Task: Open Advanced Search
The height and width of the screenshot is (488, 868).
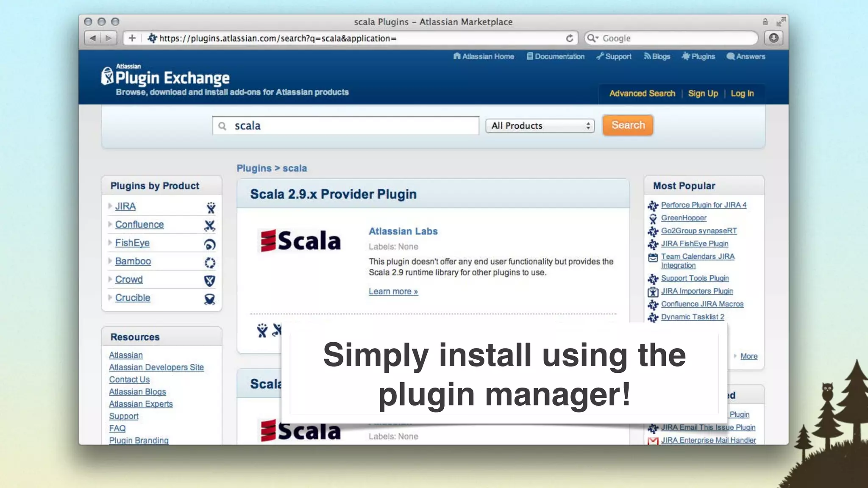Action: [642, 93]
